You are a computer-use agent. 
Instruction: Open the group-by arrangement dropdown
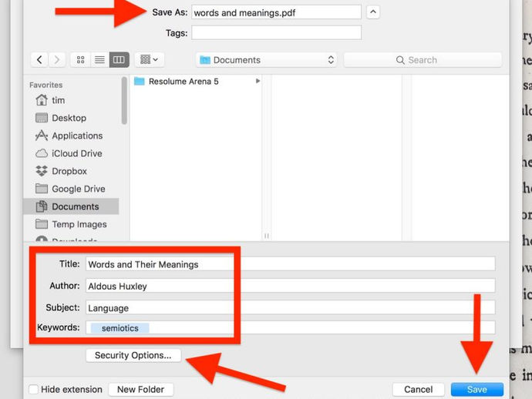coord(150,60)
